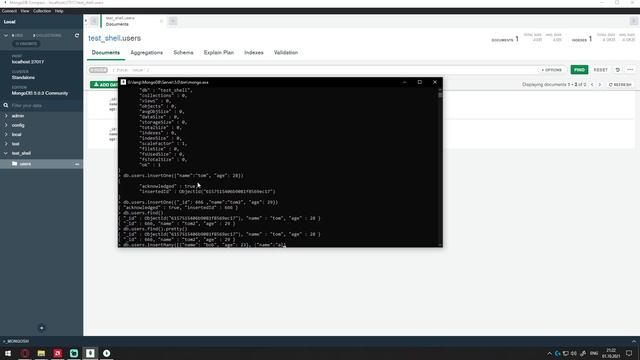This screenshot has height=360, width=640.
Task: Open the red taskbar app next to Start
Action: point(24,353)
